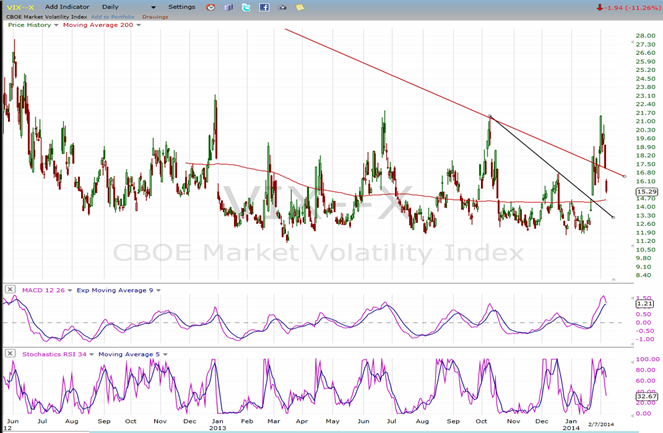Open the Settings menu
The height and width of the screenshot is (433, 663).
[181, 7]
